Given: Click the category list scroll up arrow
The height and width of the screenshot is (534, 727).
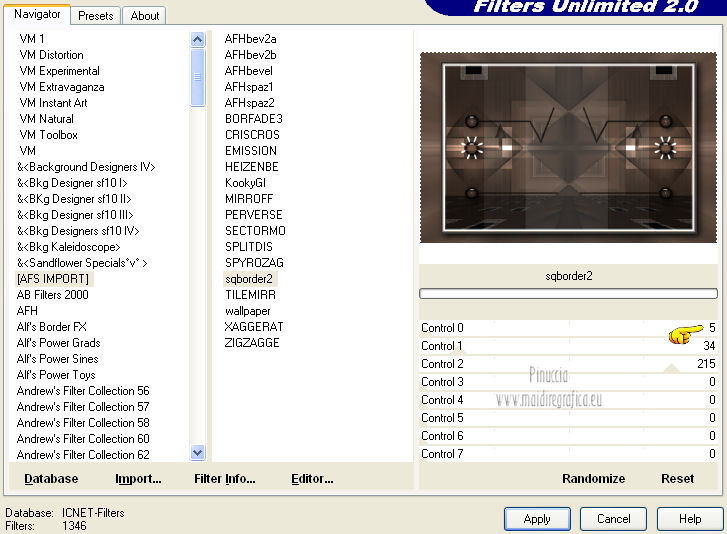Looking at the screenshot, I should tap(198, 39).
